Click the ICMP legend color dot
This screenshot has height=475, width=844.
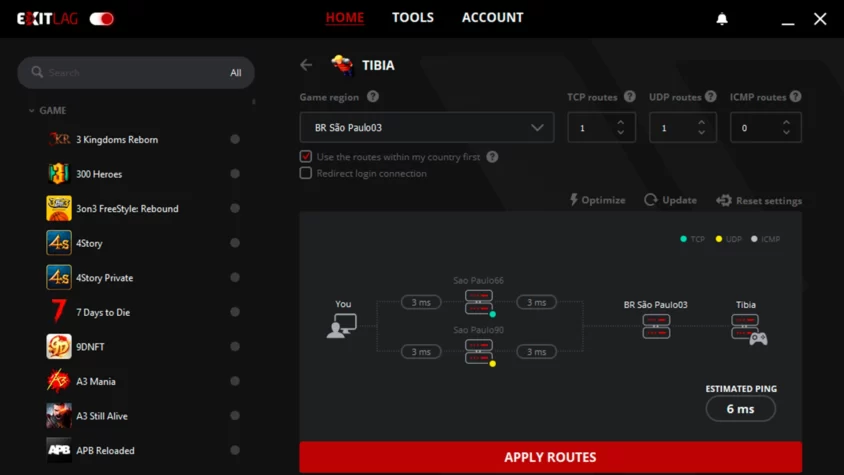click(x=754, y=239)
